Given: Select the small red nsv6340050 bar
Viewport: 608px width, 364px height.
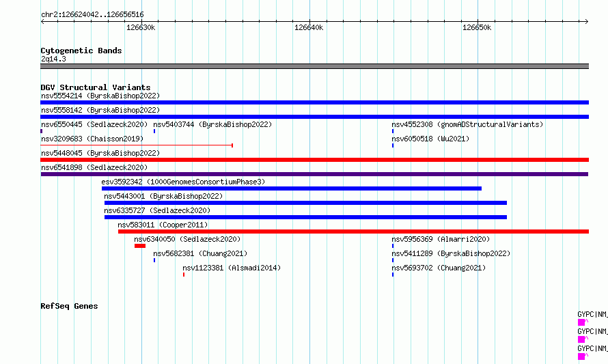Looking at the screenshot, I should point(140,246).
